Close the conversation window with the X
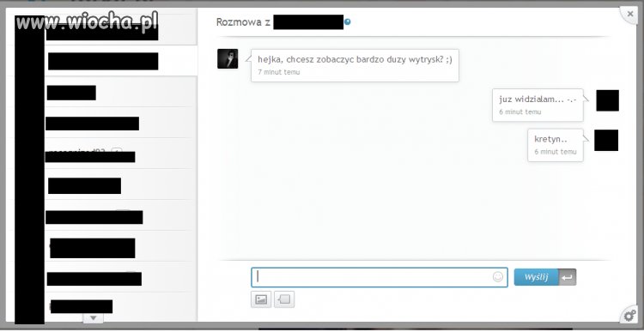Viewport: 644px width, 332px height. click(x=630, y=14)
